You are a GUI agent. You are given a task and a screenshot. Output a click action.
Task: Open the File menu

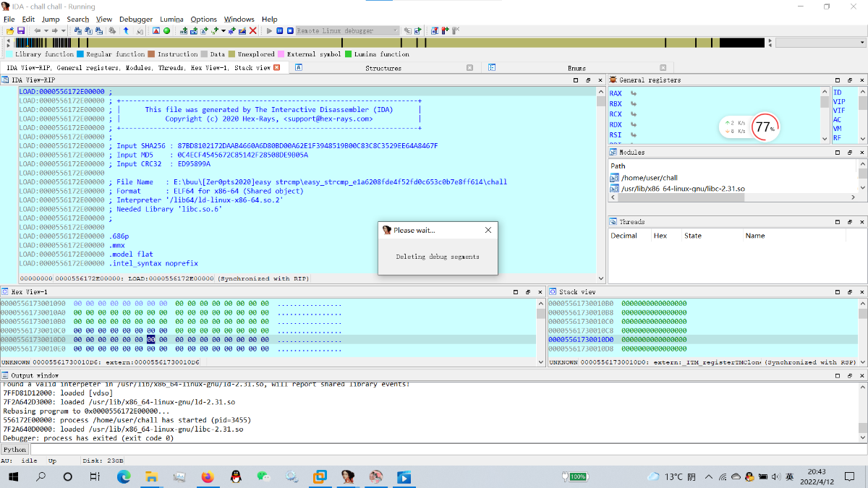(9, 19)
